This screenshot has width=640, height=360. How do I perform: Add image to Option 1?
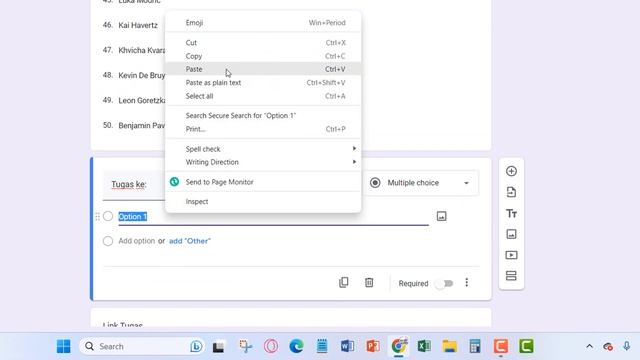pyautogui.click(x=441, y=216)
